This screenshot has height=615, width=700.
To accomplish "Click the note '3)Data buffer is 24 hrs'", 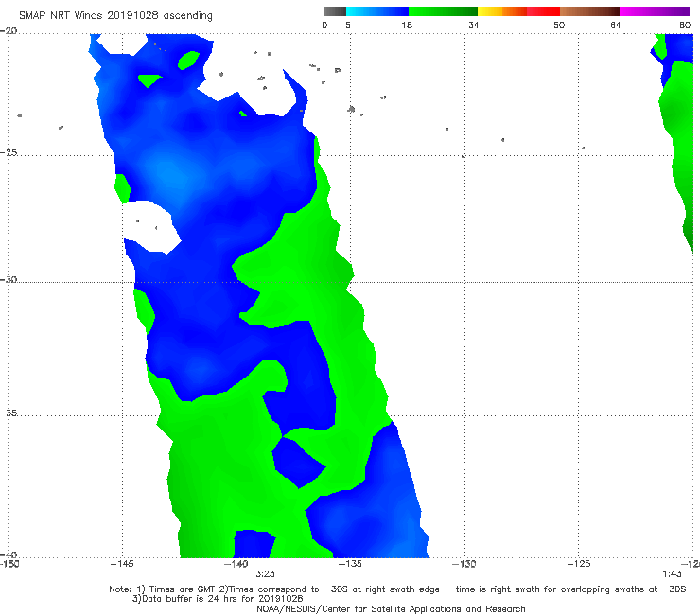I will (x=218, y=599).
